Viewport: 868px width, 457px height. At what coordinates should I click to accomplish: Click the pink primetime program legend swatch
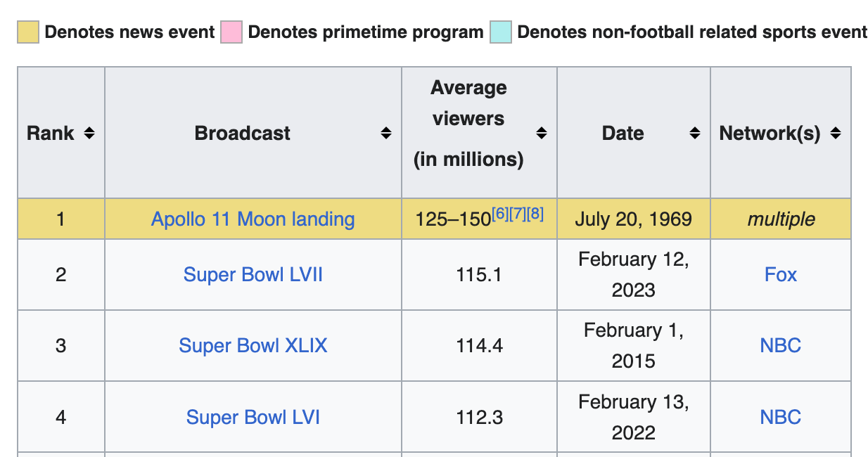(x=231, y=31)
